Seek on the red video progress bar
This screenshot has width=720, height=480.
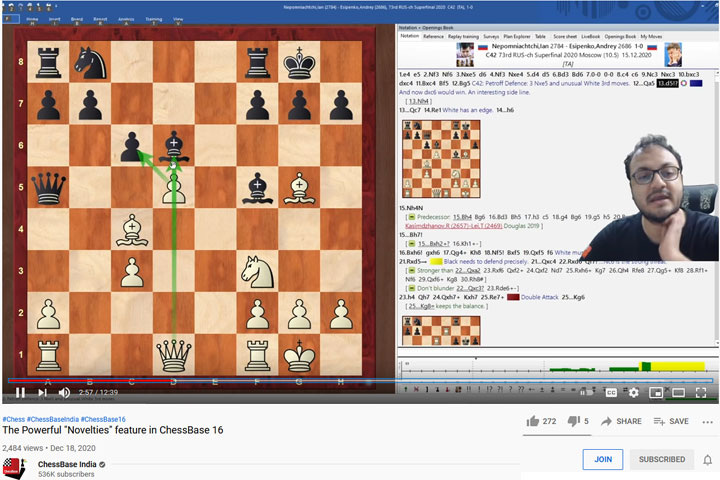[x=360, y=381]
